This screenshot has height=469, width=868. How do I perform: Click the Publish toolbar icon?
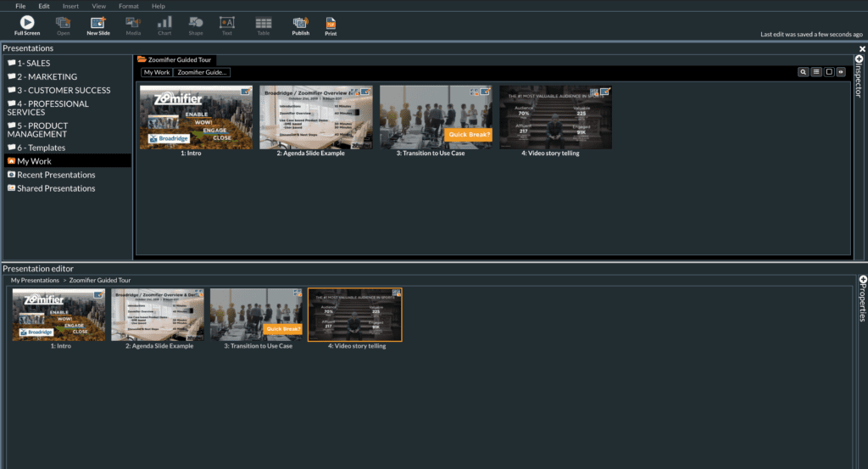coord(301,25)
